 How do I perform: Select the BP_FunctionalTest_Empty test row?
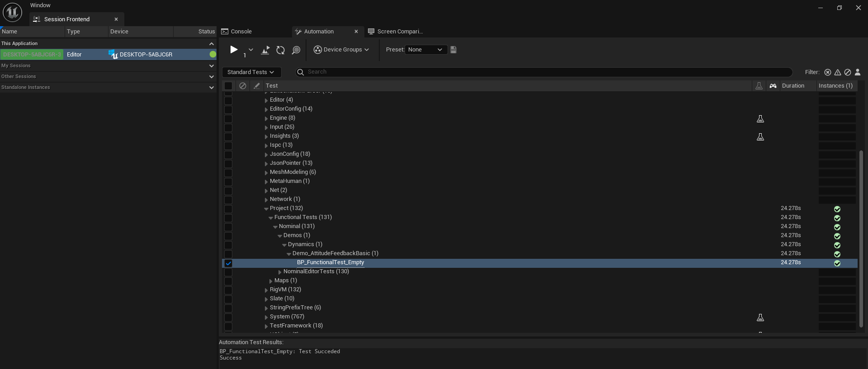[540, 263]
